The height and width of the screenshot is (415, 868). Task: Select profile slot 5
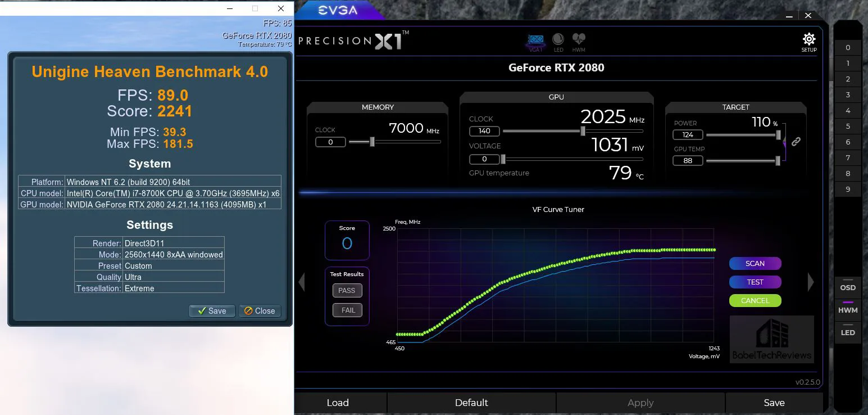coord(848,127)
